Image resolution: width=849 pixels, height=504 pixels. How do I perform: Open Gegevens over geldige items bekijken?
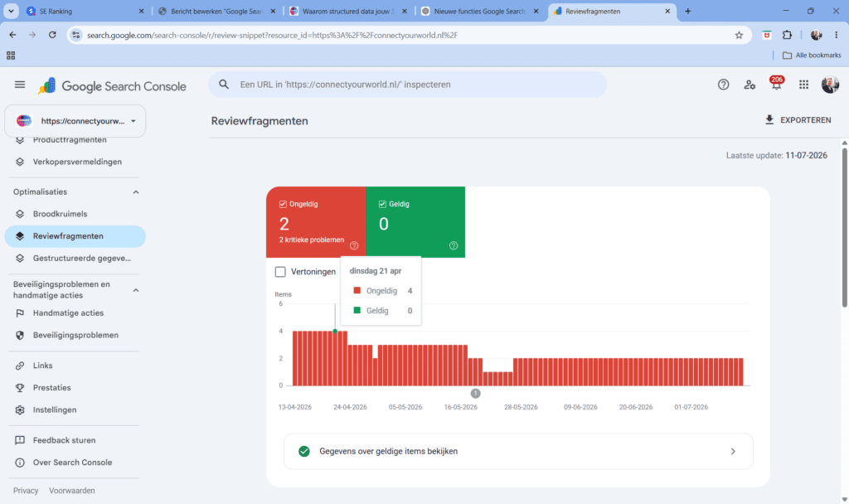518,452
